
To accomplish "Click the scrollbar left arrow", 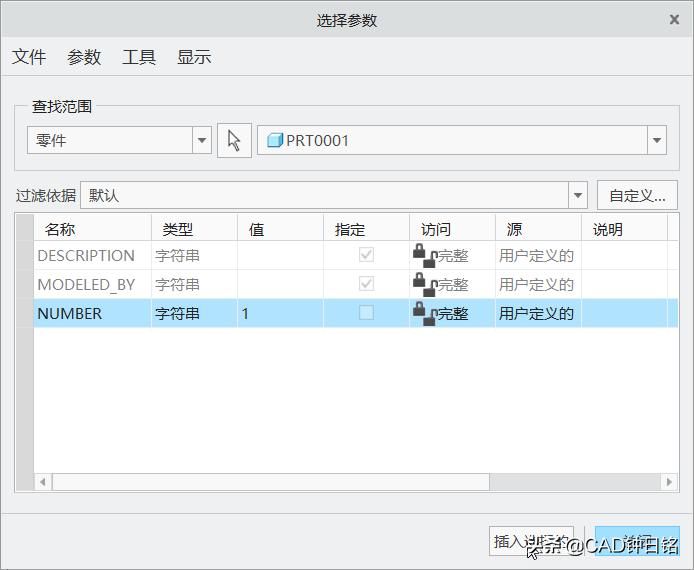I will click(x=43, y=482).
